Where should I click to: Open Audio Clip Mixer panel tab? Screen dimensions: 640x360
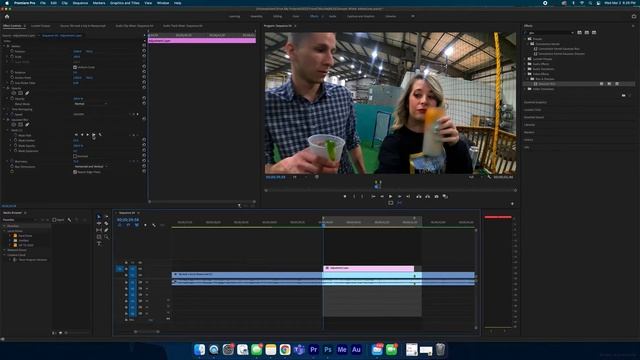135,26
